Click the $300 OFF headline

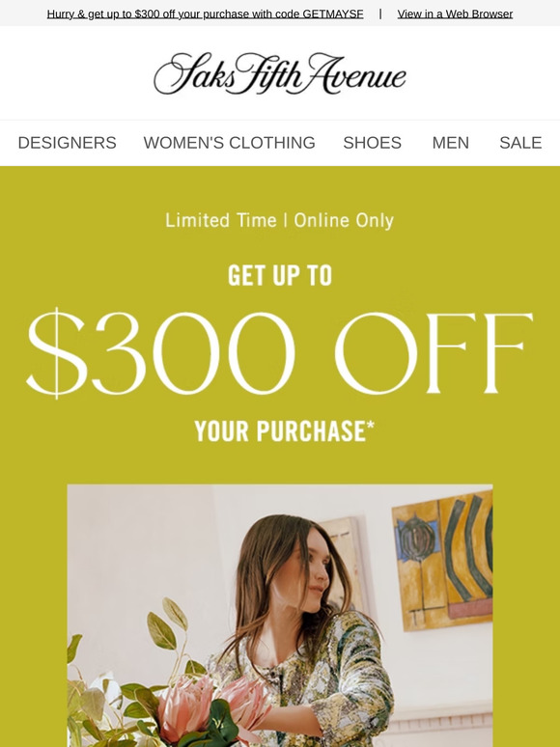(x=280, y=352)
